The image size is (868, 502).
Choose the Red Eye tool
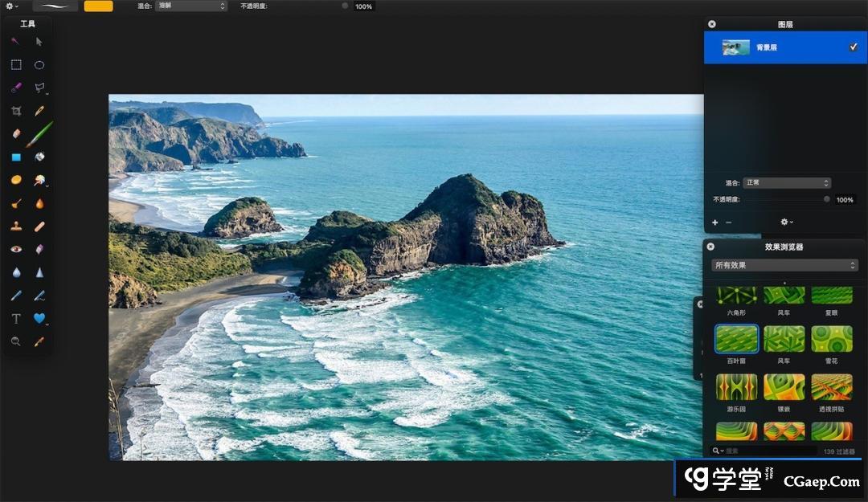coord(16,250)
